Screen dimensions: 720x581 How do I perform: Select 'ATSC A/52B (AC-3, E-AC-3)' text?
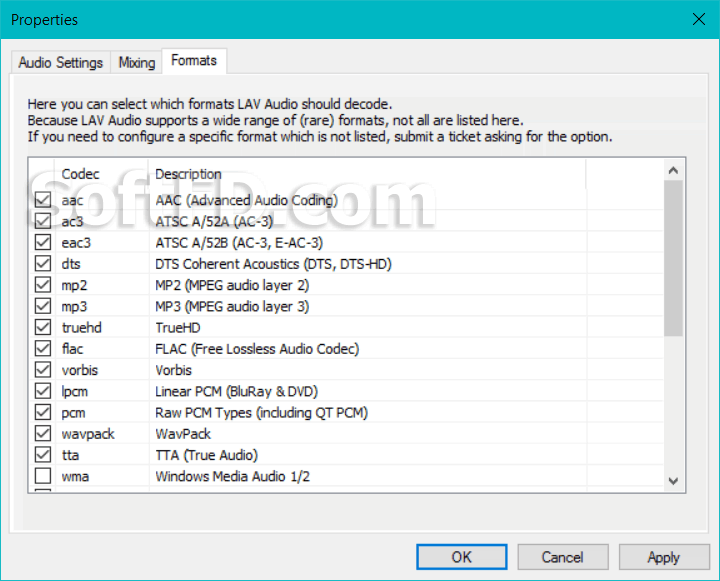239,243
